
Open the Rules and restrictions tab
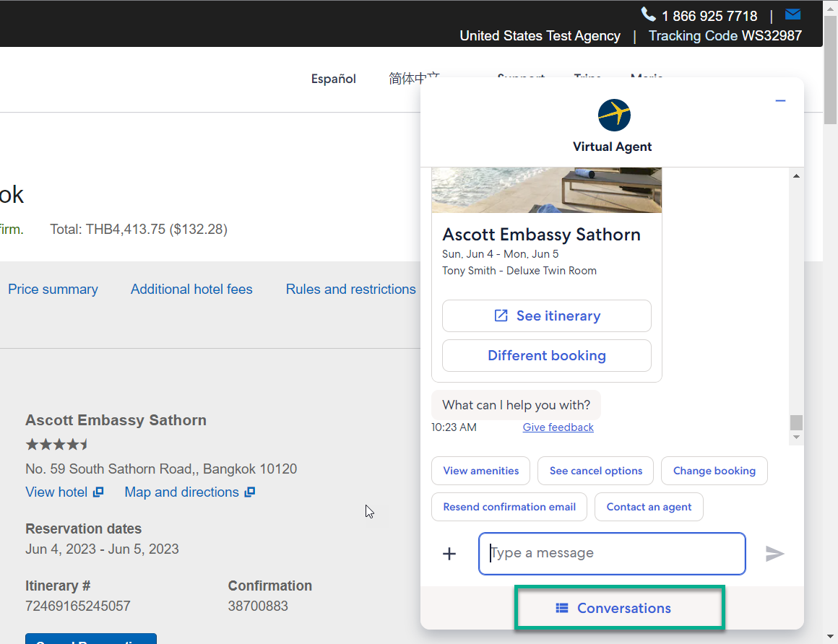click(350, 290)
